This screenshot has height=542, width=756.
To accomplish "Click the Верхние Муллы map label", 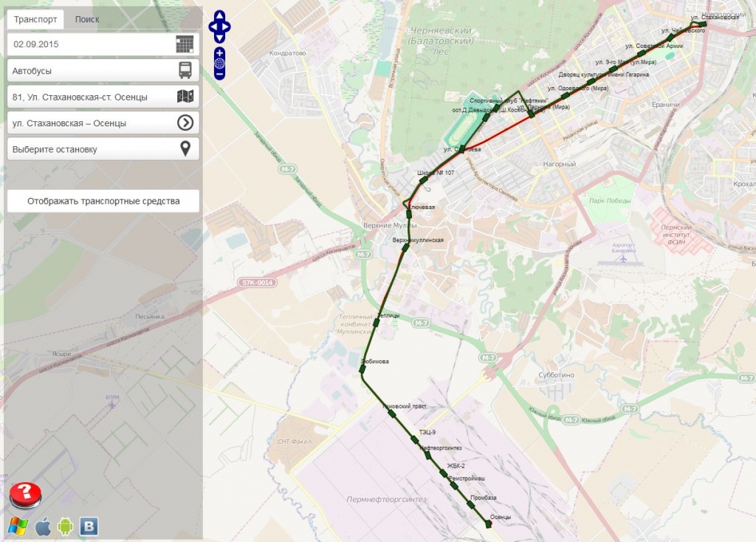I will click(x=390, y=225).
